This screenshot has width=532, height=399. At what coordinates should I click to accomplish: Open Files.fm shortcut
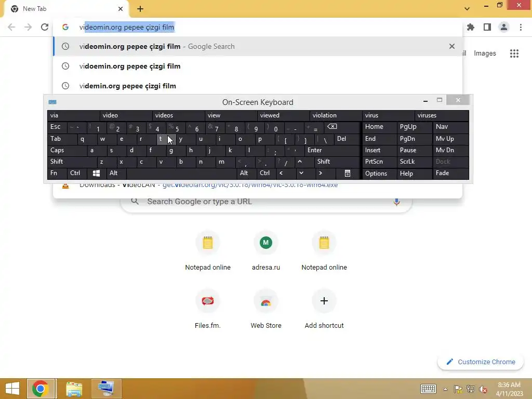[208, 310]
